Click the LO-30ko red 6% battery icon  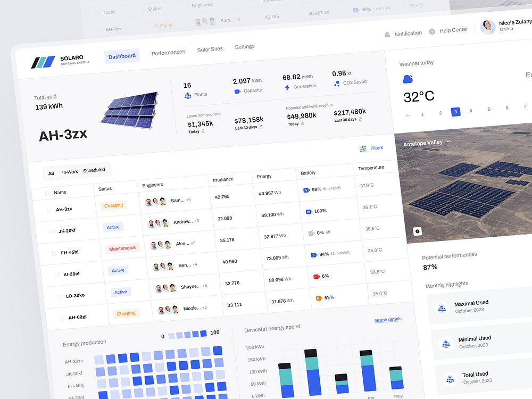tap(316, 277)
